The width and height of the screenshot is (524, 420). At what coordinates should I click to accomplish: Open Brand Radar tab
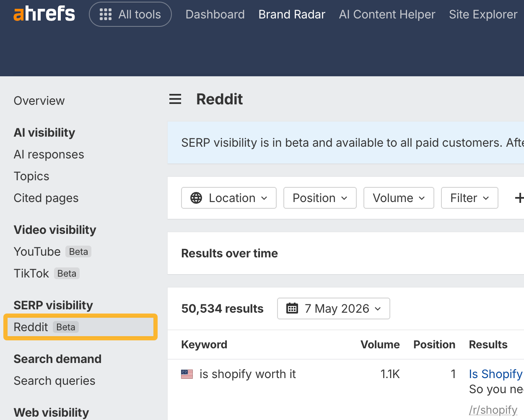click(292, 14)
